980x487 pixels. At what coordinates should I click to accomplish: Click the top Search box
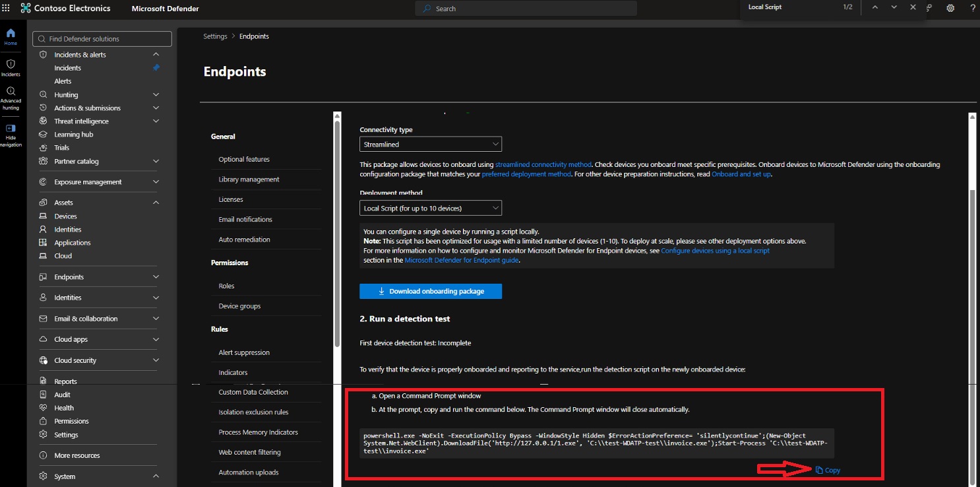pyautogui.click(x=526, y=9)
